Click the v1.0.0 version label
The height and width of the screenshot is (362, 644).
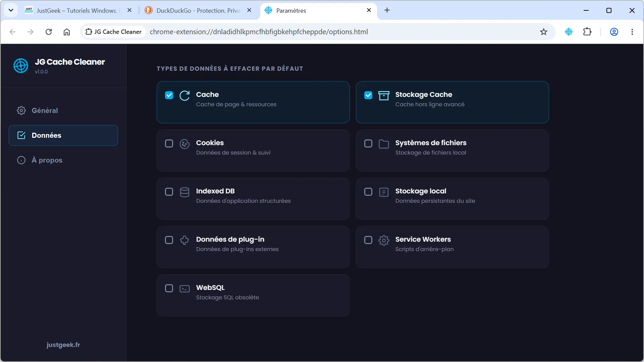41,72
